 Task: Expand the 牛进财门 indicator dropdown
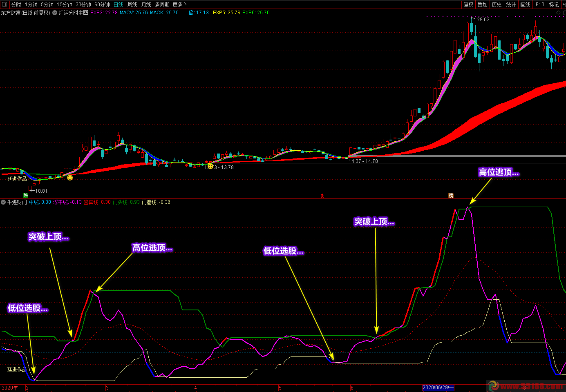[3, 202]
